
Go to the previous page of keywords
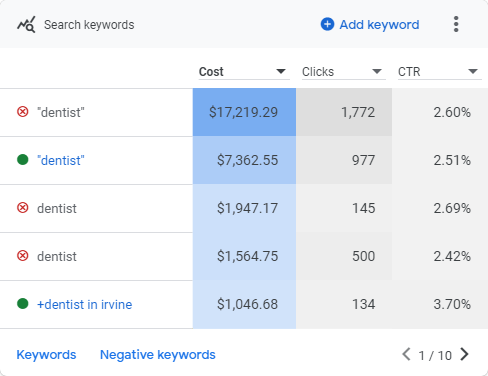(x=406, y=354)
